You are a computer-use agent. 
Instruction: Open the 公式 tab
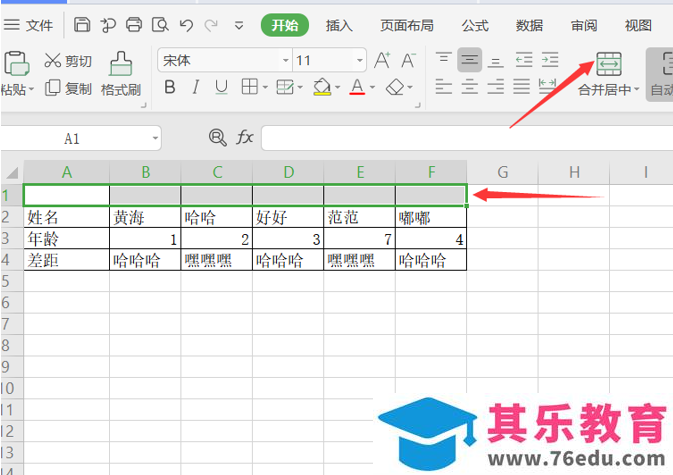475,26
